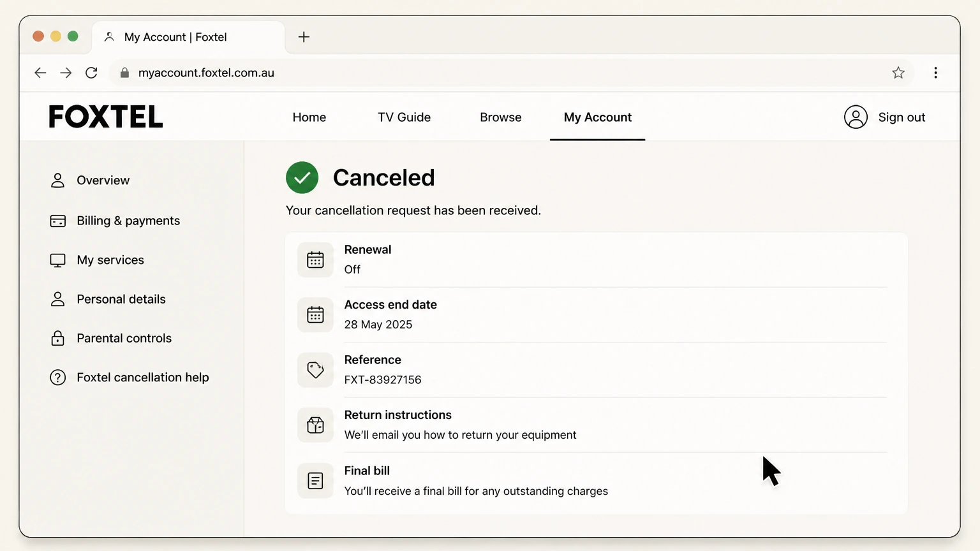Image resolution: width=980 pixels, height=551 pixels.
Task: Select the My Account tab
Action: (x=598, y=117)
